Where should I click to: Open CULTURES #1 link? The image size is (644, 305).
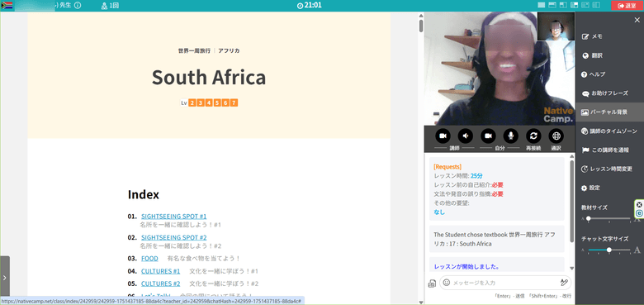161,271
